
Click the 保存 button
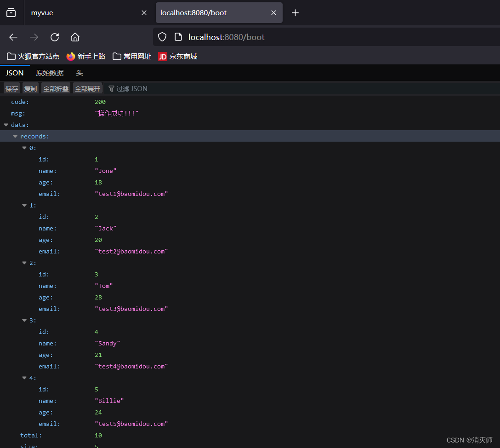[x=11, y=88]
